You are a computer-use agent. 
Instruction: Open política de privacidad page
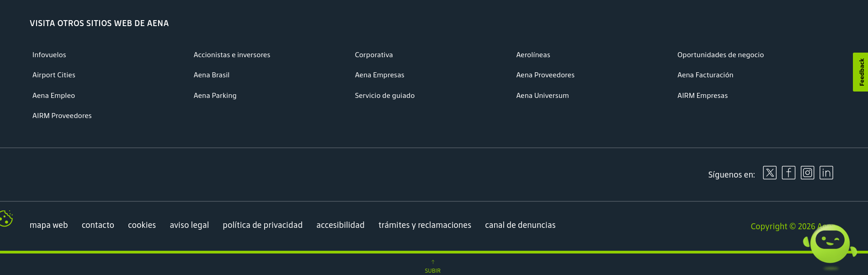(x=262, y=225)
